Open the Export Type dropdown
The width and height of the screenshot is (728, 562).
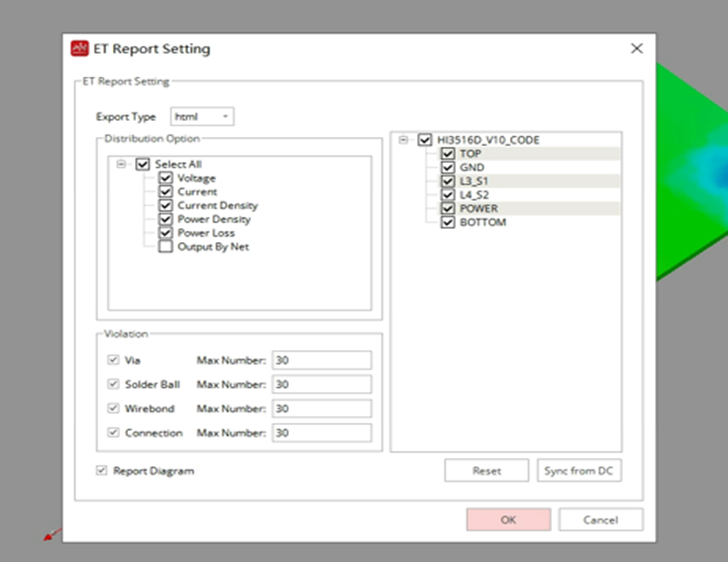coord(202,116)
